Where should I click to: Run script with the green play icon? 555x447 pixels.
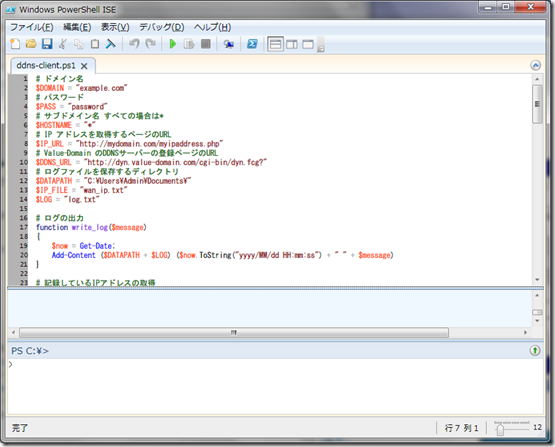pyautogui.click(x=173, y=44)
